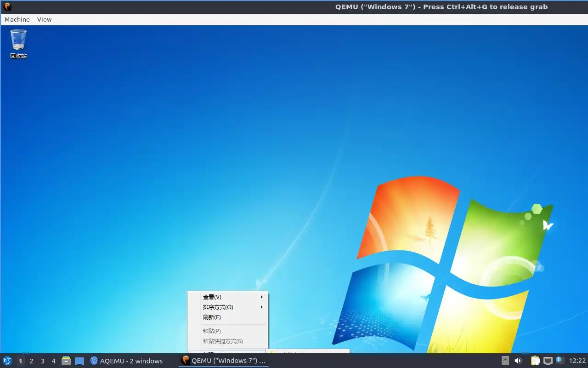Click the blue show desktop icon

pyautogui.click(x=79, y=361)
